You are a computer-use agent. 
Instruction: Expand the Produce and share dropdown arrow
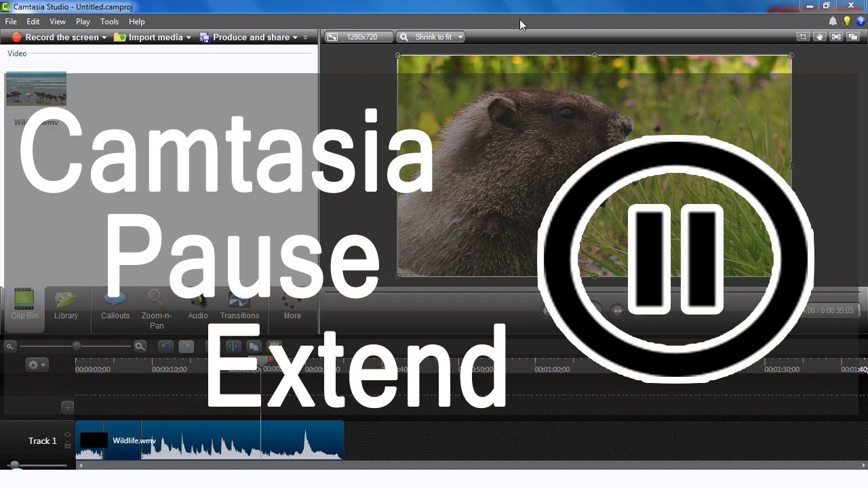296,37
